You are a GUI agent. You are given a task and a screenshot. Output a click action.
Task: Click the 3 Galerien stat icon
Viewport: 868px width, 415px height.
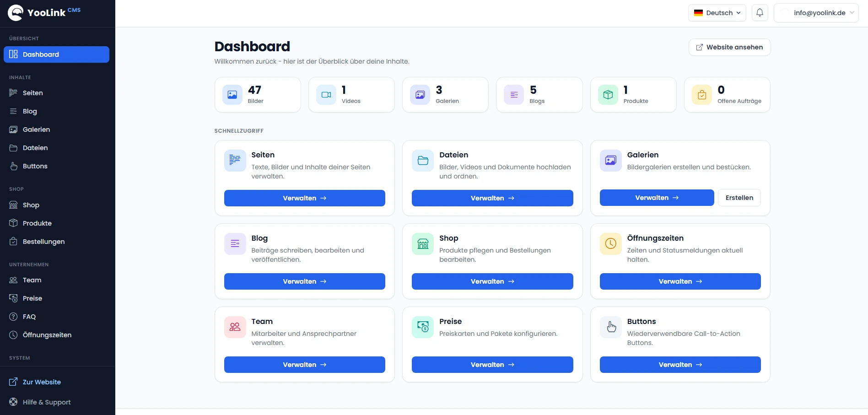click(420, 95)
